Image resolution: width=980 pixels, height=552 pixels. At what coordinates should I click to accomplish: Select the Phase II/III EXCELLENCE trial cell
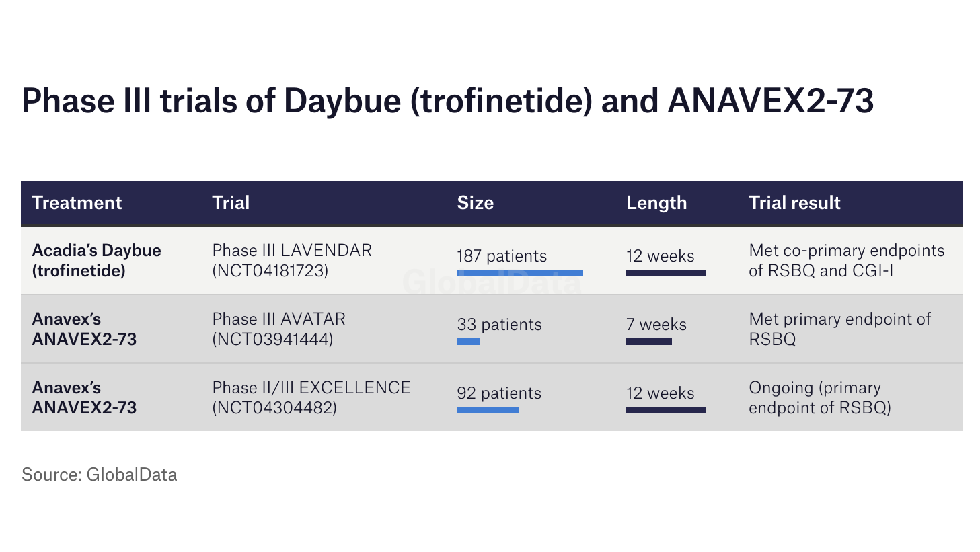311,397
